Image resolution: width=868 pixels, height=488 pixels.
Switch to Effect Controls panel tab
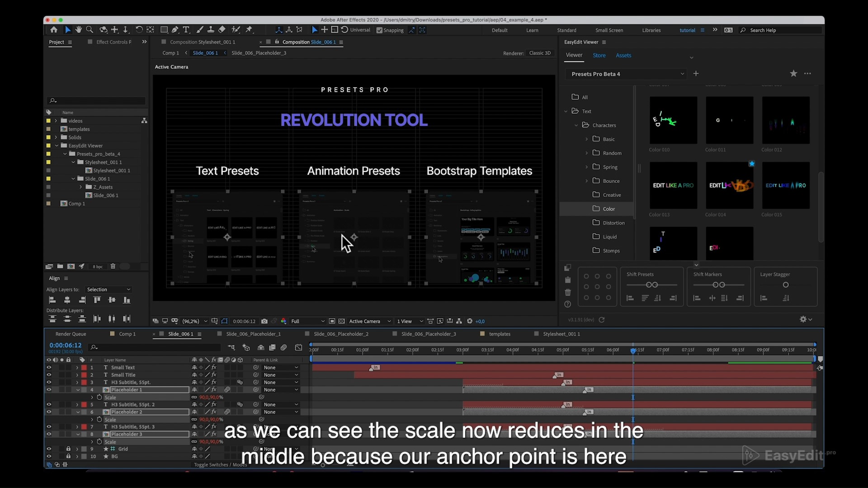click(x=113, y=42)
